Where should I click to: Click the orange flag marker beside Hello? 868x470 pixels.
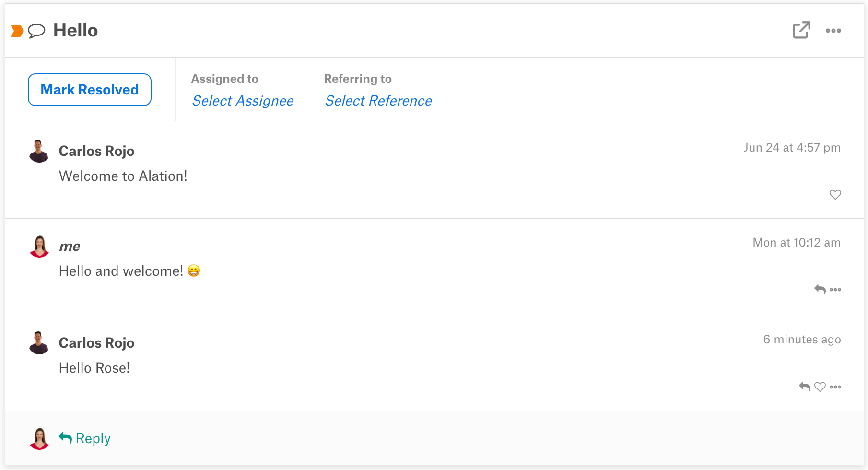[17, 31]
